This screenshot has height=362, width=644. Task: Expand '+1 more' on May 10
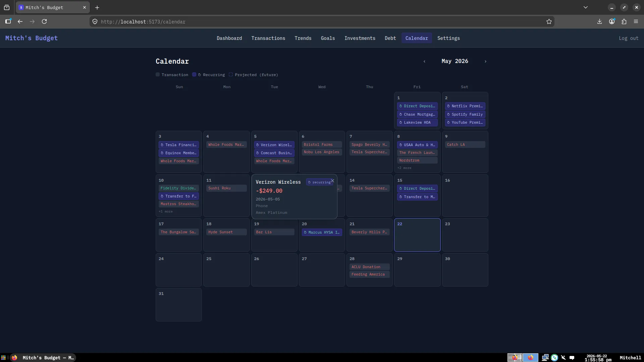(166, 212)
